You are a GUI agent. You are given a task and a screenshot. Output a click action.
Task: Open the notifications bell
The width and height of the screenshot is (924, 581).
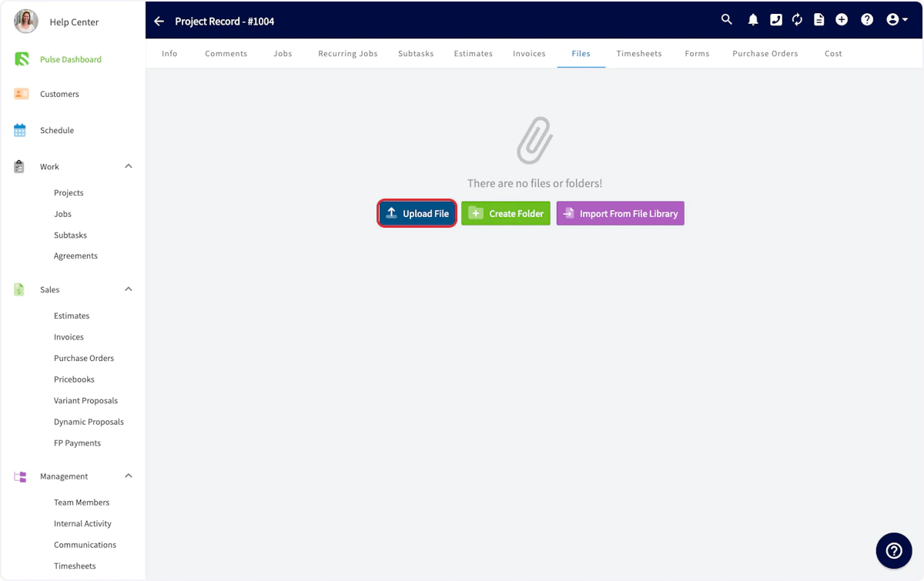(753, 20)
